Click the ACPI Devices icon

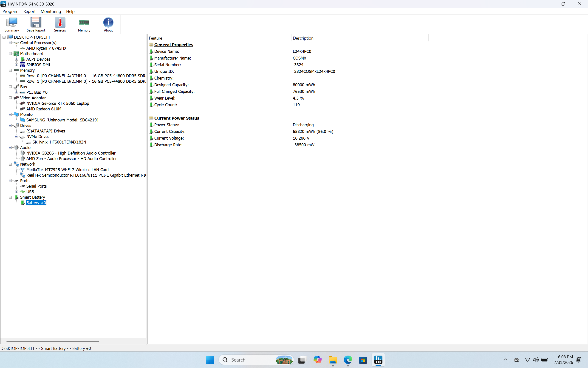coord(23,59)
